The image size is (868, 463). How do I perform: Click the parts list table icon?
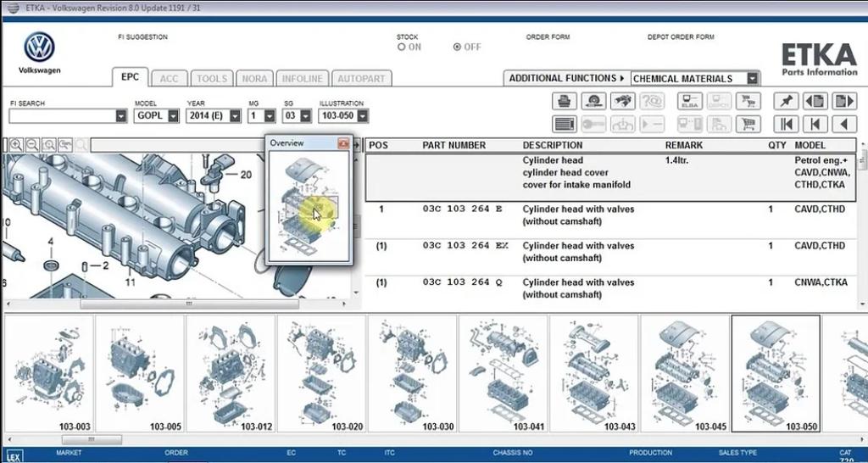564,124
